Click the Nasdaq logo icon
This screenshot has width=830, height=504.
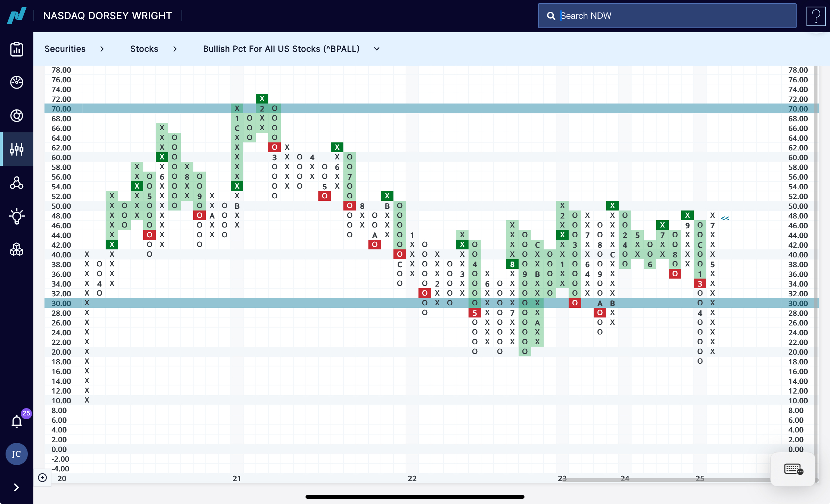click(x=17, y=16)
